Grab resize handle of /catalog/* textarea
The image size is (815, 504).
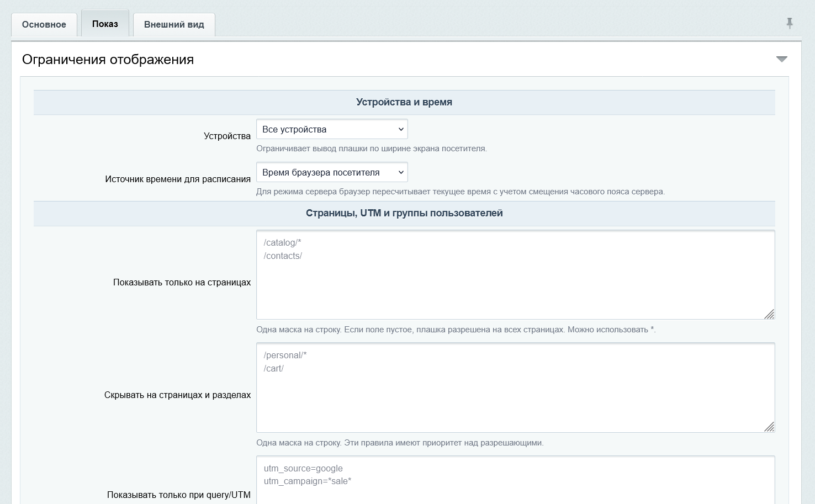pyautogui.click(x=769, y=314)
